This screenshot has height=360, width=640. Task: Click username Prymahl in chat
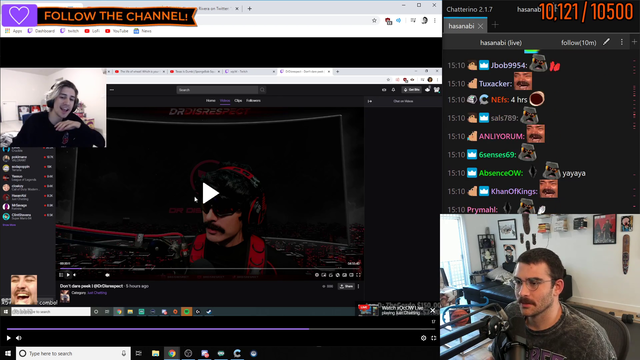coord(481,210)
